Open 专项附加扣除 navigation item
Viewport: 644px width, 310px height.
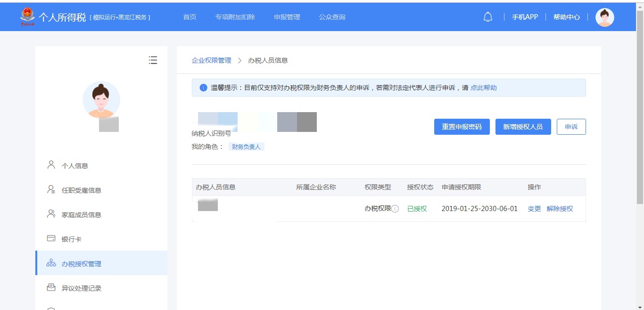click(x=235, y=17)
